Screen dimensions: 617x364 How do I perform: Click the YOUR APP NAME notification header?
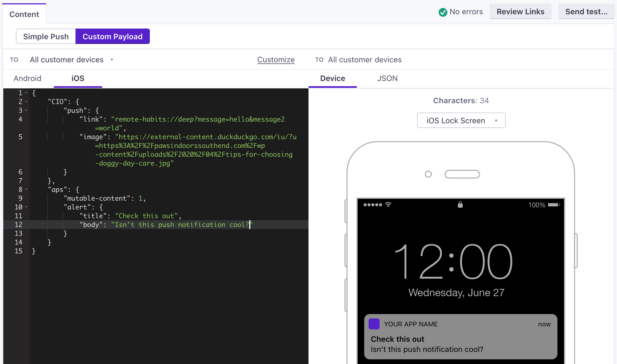click(411, 324)
